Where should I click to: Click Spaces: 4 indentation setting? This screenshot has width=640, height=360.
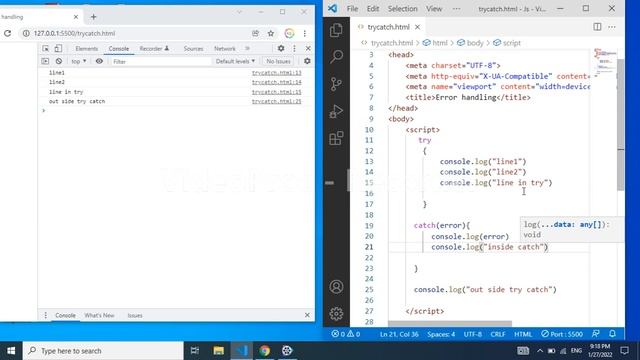tap(441, 334)
